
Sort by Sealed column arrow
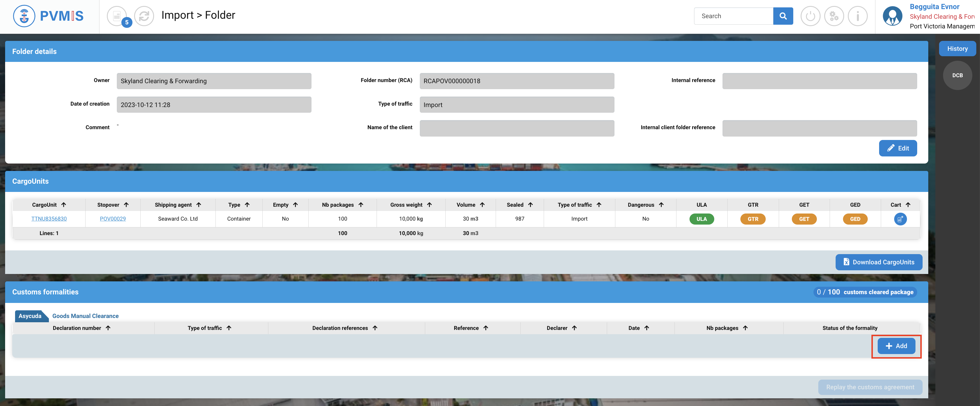[x=530, y=204]
